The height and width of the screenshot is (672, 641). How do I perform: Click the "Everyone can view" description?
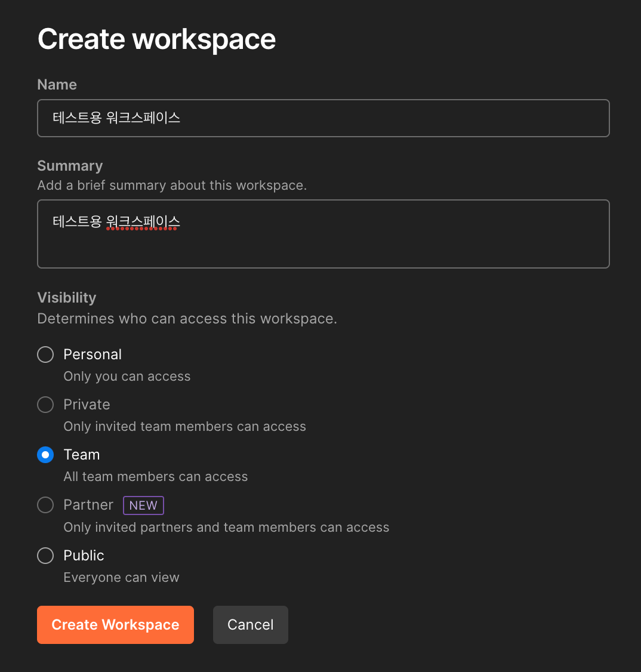pos(121,577)
